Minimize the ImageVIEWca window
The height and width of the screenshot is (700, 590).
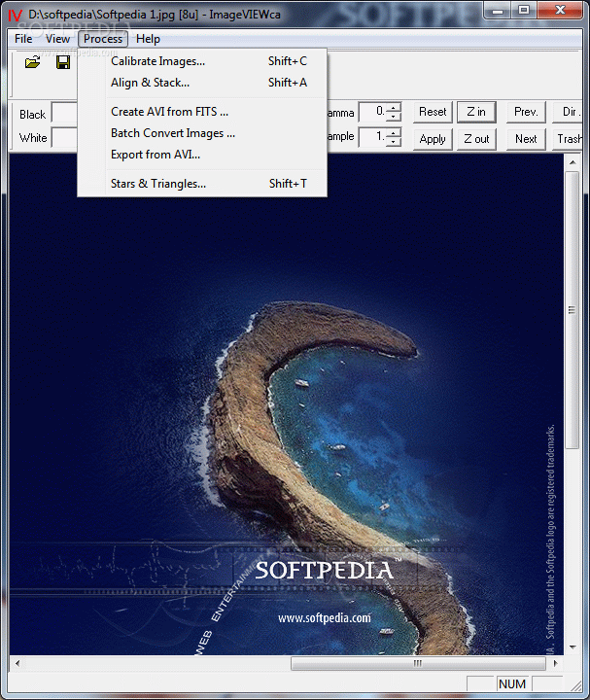(498, 10)
